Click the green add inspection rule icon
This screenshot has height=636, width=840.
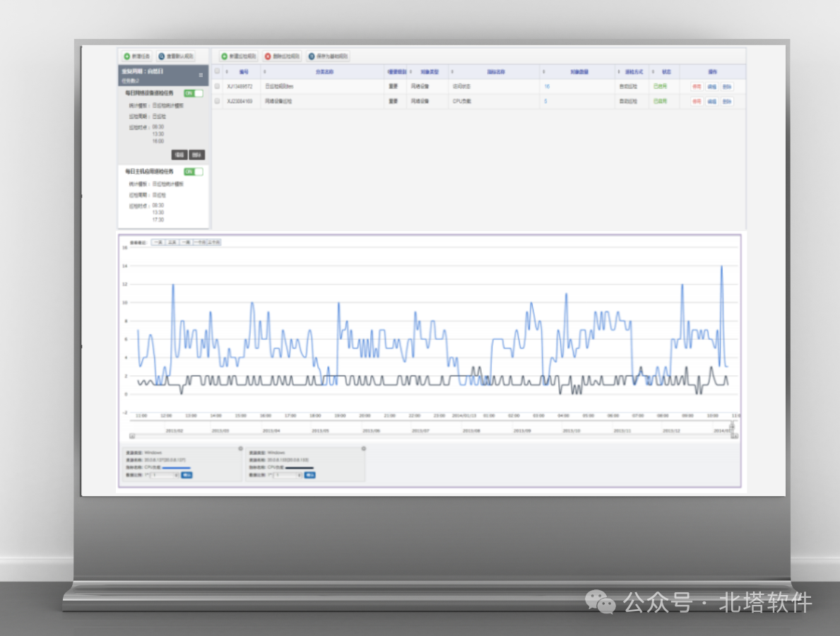tap(224, 56)
